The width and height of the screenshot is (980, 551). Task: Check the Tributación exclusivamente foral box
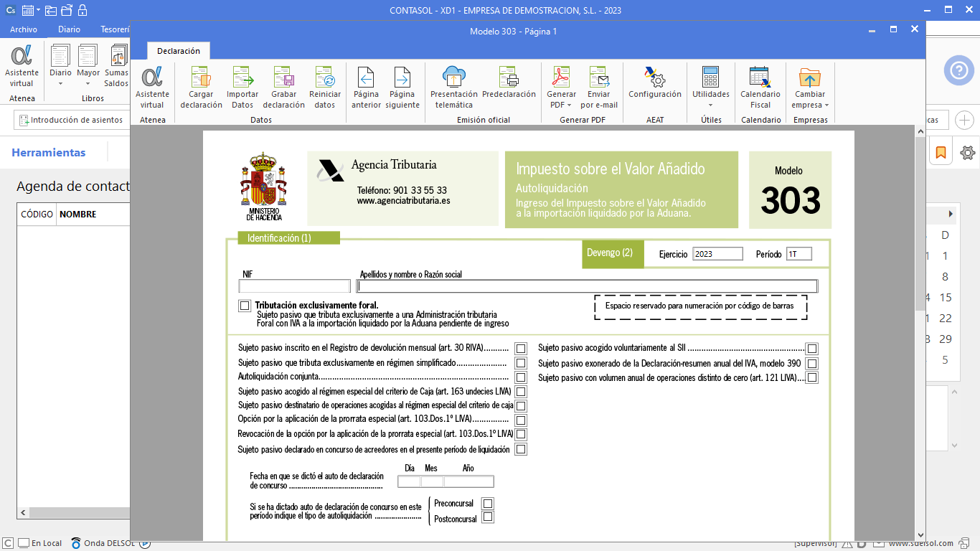click(x=245, y=306)
